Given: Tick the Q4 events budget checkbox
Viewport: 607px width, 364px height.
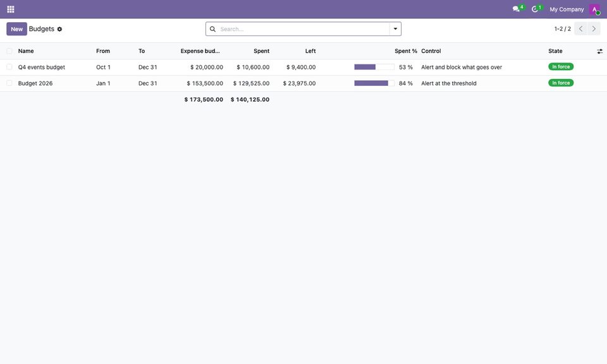Looking at the screenshot, I should [9, 67].
